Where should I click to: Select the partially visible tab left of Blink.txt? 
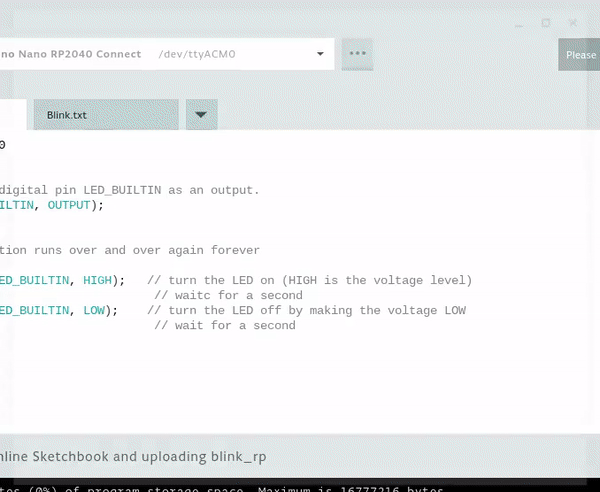click(12, 115)
